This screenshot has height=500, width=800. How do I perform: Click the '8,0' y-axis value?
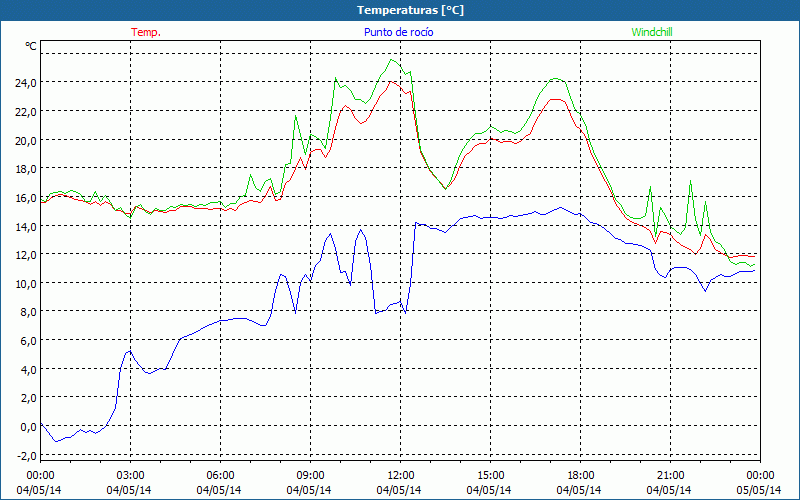click(x=29, y=312)
